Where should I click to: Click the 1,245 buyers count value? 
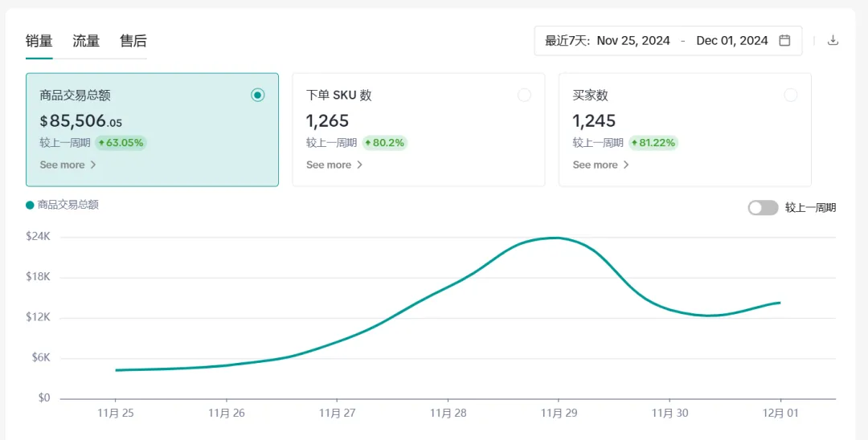point(594,120)
